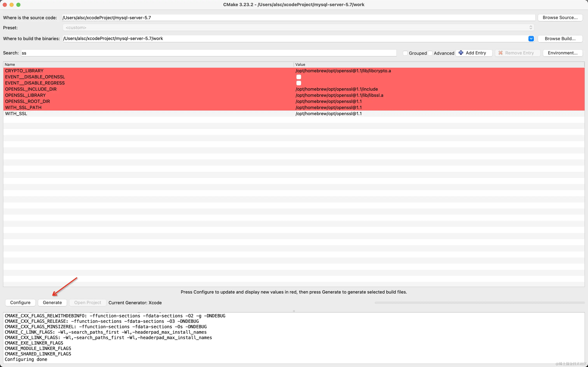Click the yellow minimize window button
Viewport: 588px width, 367px height.
(11, 5)
